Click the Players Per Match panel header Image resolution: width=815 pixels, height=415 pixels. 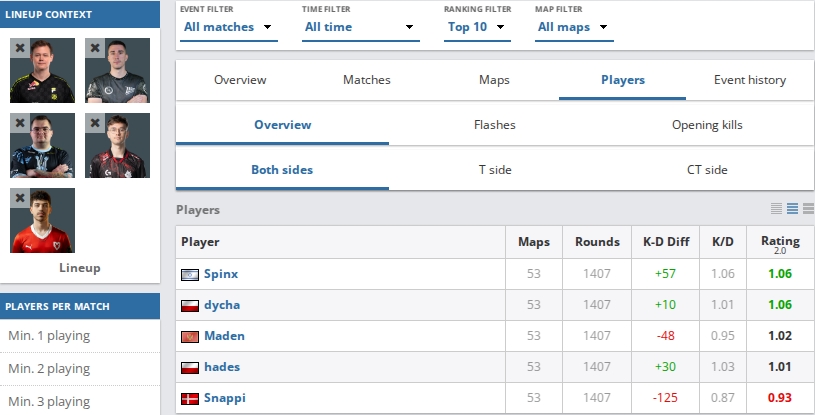[80, 306]
